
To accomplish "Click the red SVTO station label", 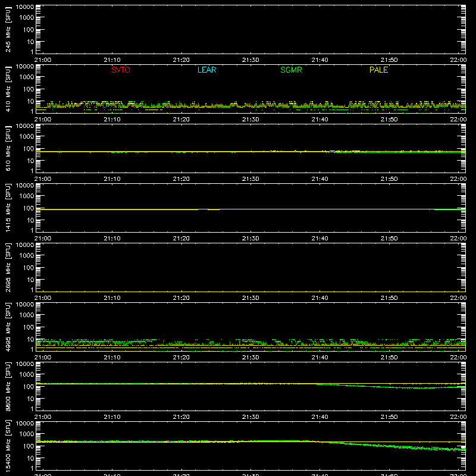I will pos(121,70).
